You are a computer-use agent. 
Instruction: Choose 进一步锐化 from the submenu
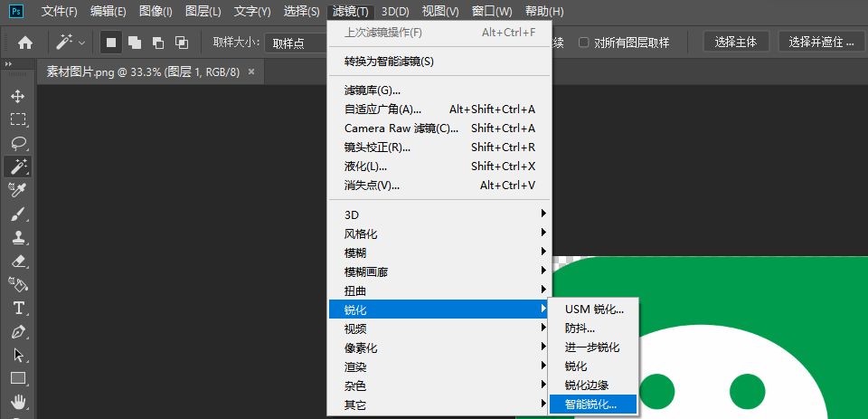click(x=593, y=348)
